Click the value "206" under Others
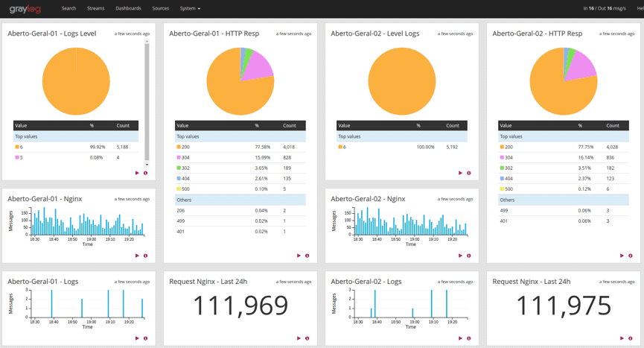Screen dimensions: 644x348 (181, 210)
